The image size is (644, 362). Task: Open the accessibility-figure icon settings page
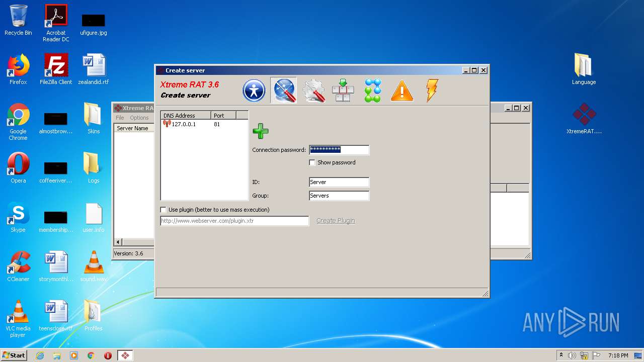(x=254, y=91)
